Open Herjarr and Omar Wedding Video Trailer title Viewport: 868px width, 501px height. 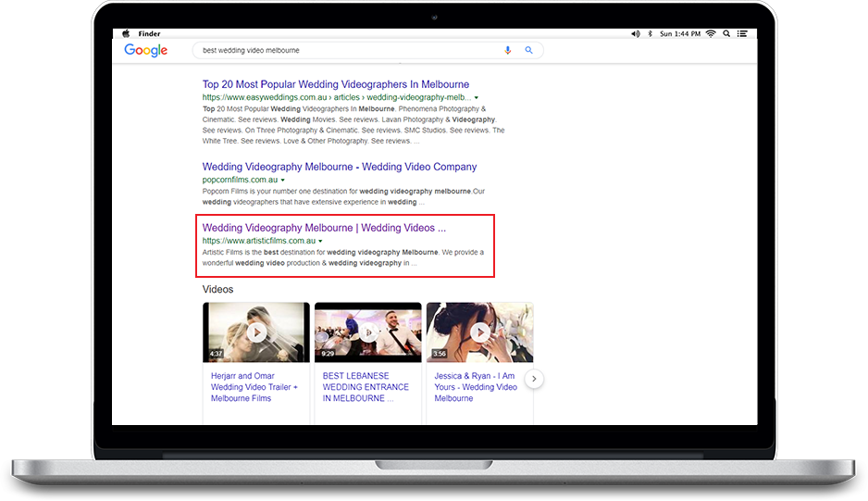254,387
